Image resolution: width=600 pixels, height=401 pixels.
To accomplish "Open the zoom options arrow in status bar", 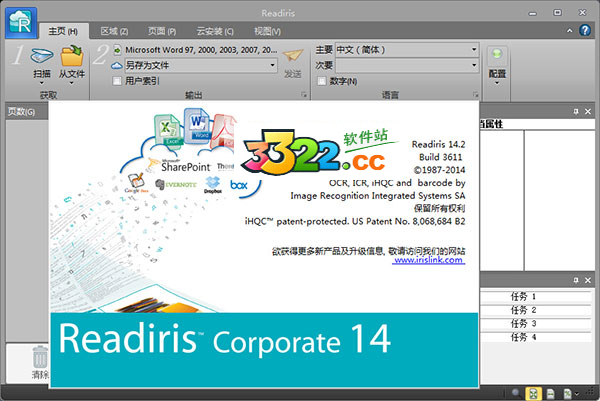I will pyautogui.click(x=577, y=394).
